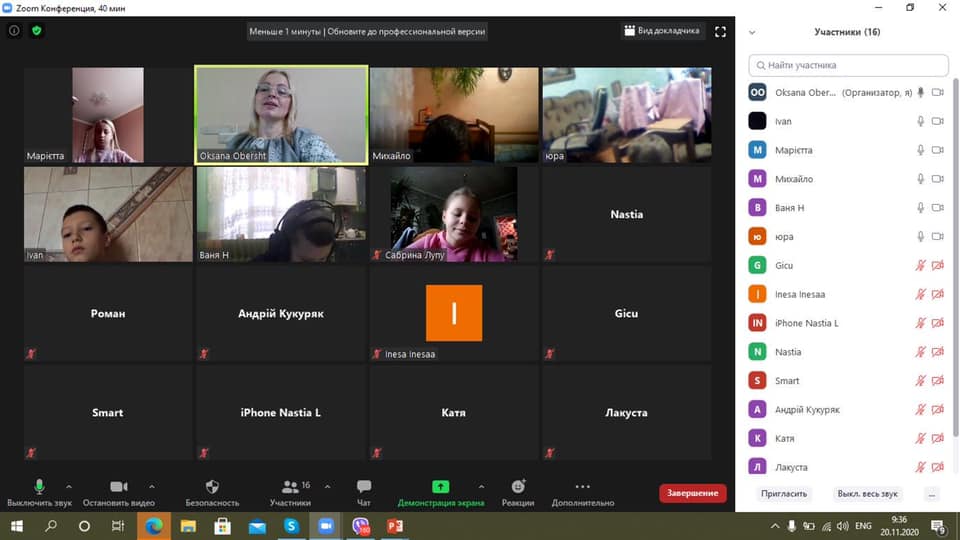Select Сабрина Лупу's video thumbnail
This screenshot has width=960, height=540.
454,213
